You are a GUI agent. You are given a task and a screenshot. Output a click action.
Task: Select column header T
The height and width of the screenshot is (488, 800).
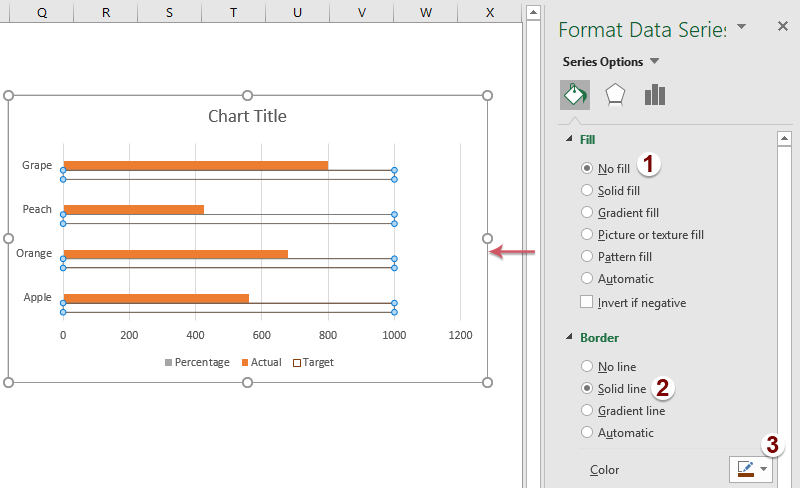[233, 12]
